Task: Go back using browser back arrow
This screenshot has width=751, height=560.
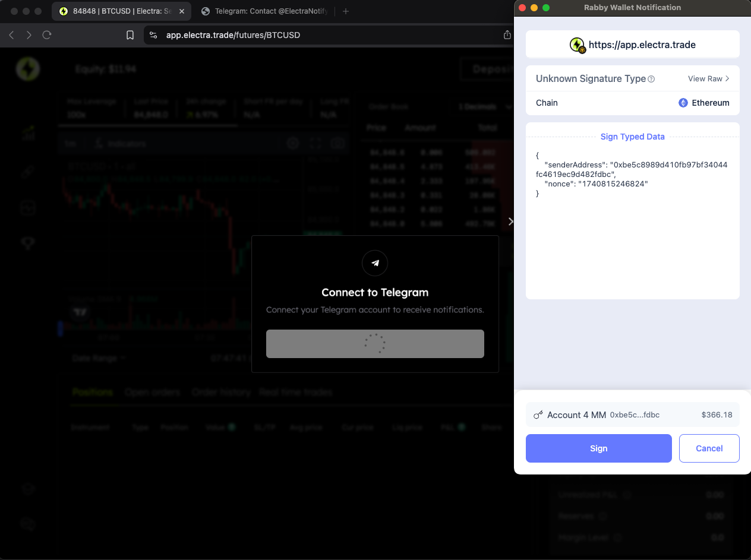Action: [11, 35]
